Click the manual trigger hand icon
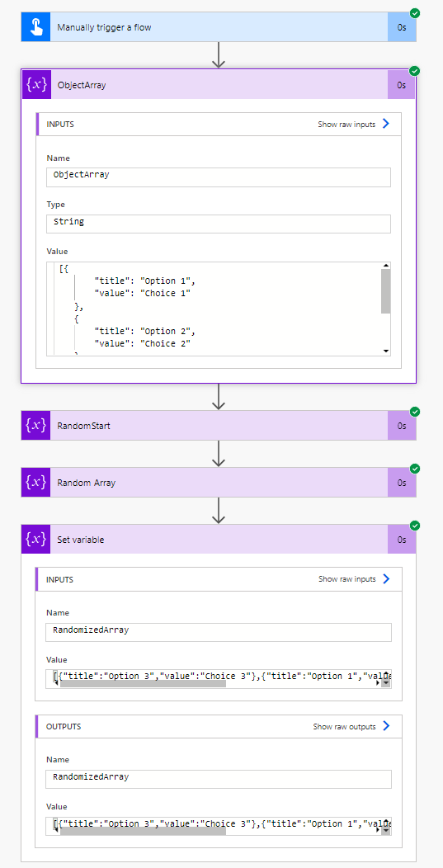This screenshot has height=868, width=443. (x=36, y=27)
